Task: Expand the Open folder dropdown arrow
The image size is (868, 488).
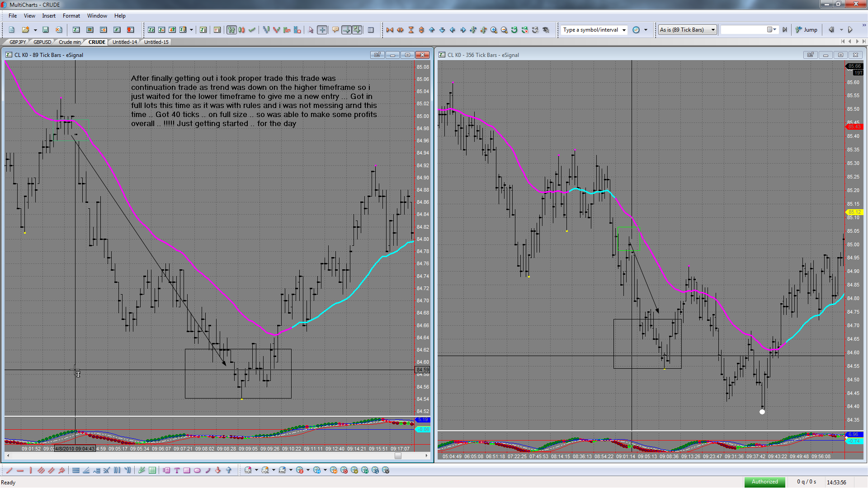Action: [x=35, y=30]
